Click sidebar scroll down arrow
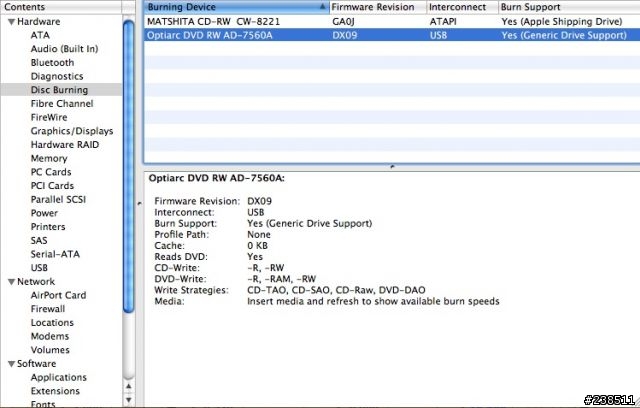The image size is (640, 408). tap(129, 400)
